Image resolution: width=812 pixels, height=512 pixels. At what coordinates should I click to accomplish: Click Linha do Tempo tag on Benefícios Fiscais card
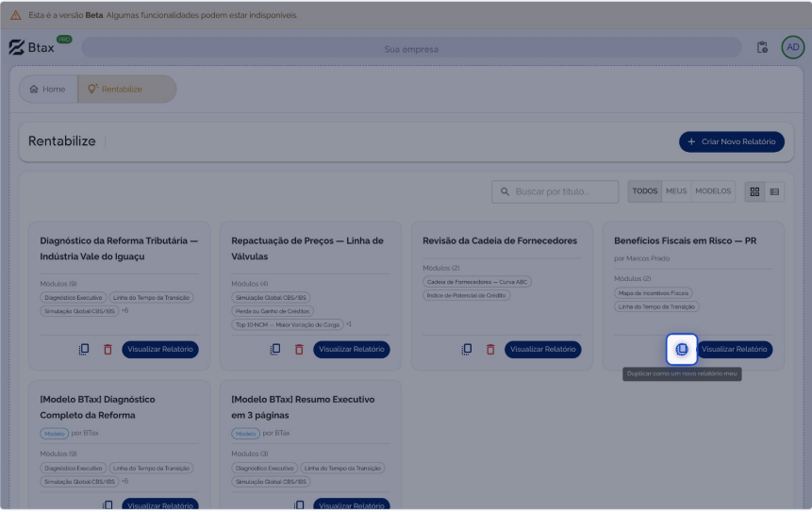(656, 307)
